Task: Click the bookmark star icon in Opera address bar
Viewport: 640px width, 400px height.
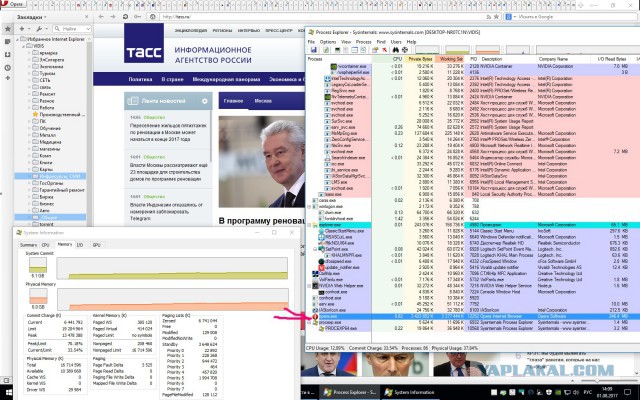Action: tap(496, 17)
